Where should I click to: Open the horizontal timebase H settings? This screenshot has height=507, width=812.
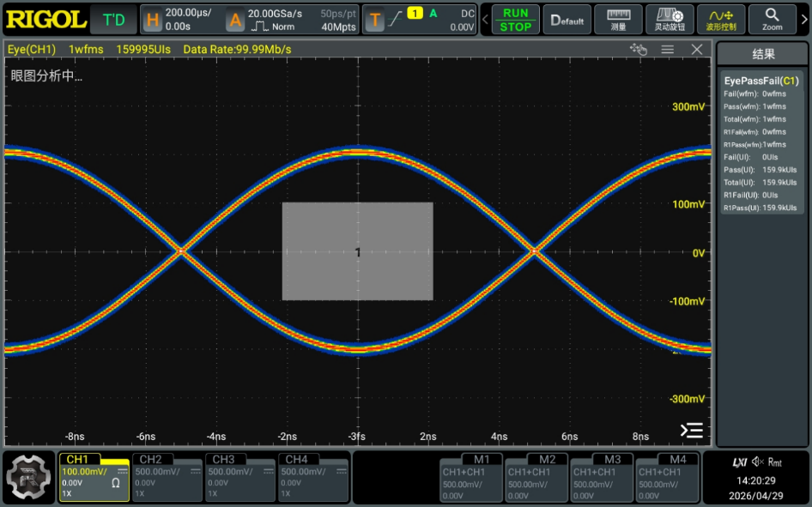pyautogui.click(x=152, y=20)
